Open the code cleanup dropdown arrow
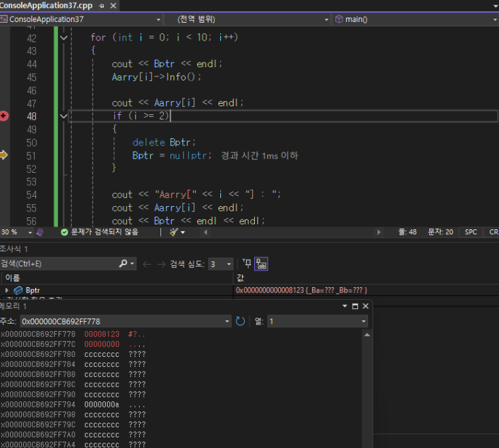 [x=183, y=233]
